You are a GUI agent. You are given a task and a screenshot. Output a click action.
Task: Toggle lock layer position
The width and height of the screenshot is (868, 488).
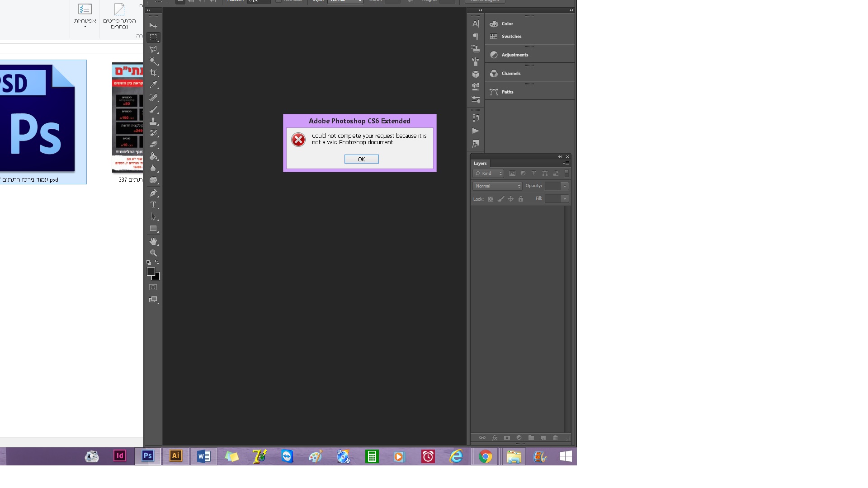[511, 199]
